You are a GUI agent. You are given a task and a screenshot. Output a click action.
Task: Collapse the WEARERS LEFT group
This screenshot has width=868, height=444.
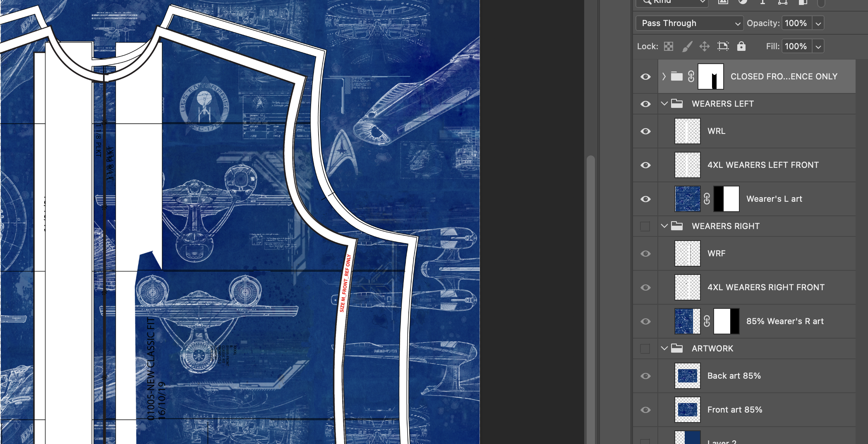664,104
